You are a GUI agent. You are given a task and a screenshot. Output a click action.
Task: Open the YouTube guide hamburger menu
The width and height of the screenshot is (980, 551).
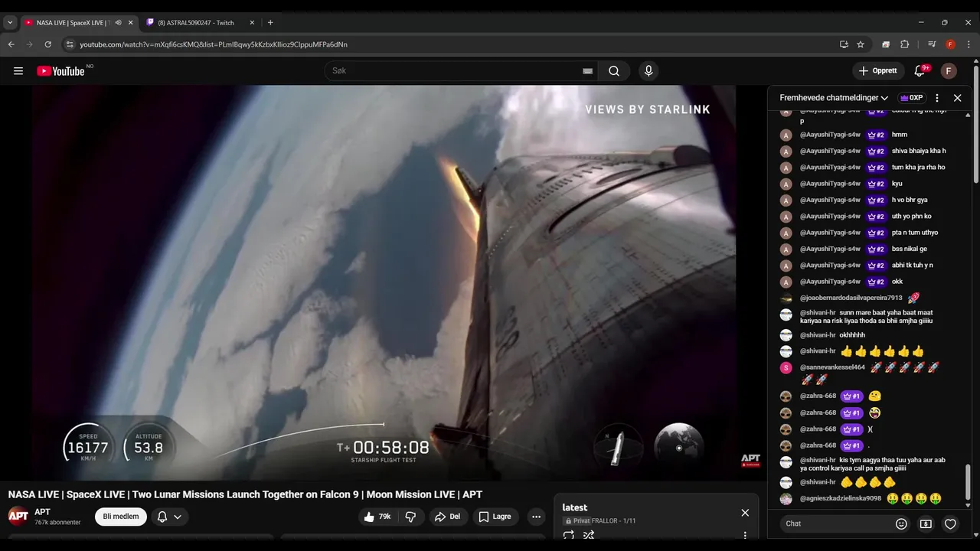click(18, 71)
